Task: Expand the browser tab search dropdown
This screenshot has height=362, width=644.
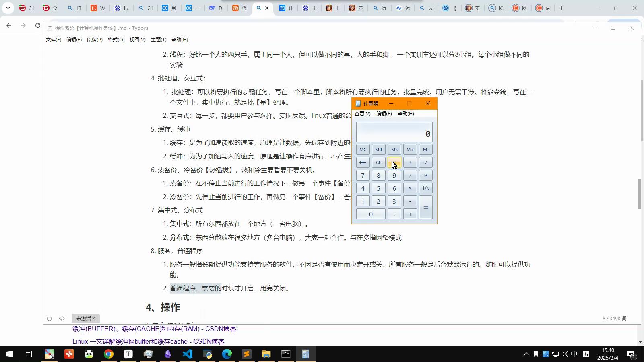Action: point(8,8)
